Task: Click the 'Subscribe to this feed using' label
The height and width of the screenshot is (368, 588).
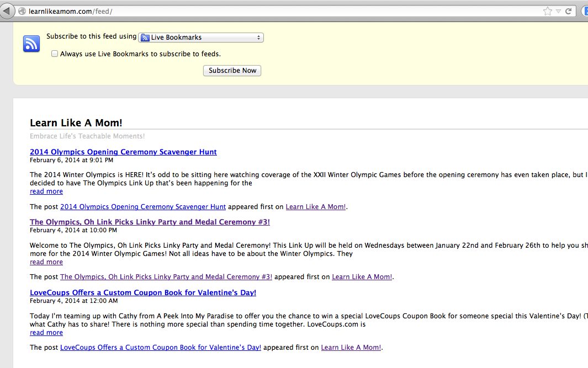Action: pyautogui.click(x=92, y=36)
